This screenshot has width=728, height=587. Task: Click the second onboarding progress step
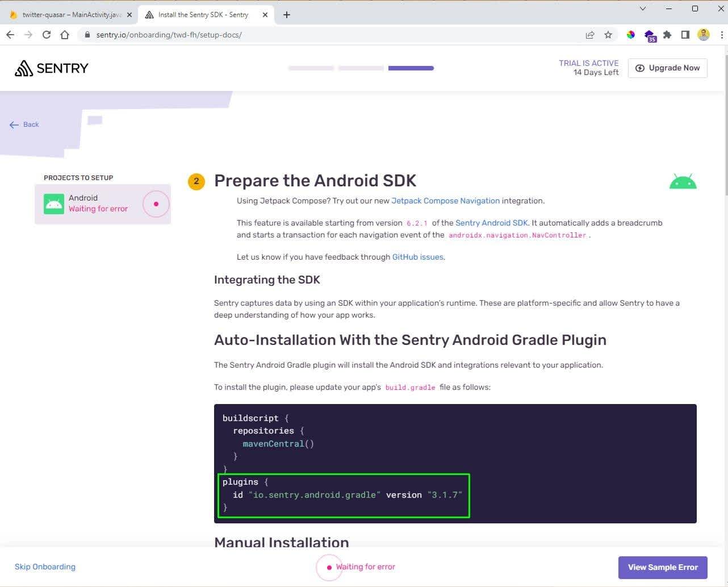(x=361, y=68)
